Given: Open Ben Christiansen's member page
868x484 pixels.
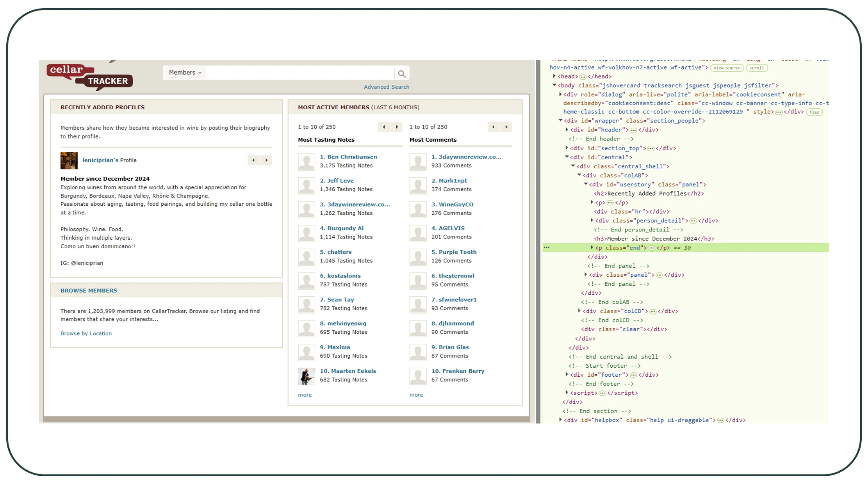Looking at the screenshot, I should (348, 157).
